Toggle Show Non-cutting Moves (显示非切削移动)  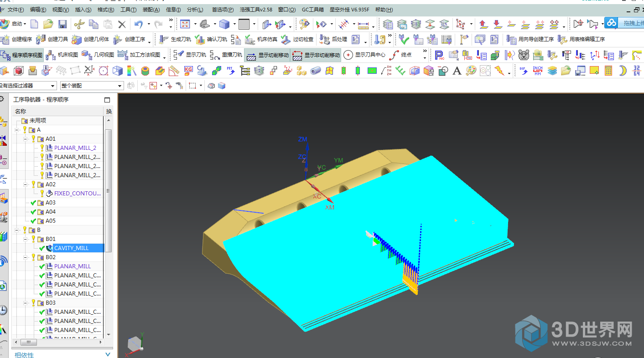click(x=316, y=55)
